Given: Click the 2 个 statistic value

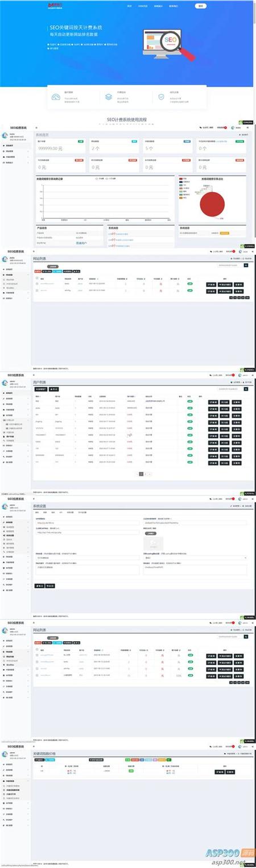Looking at the screenshot, I should [x=96, y=148].
